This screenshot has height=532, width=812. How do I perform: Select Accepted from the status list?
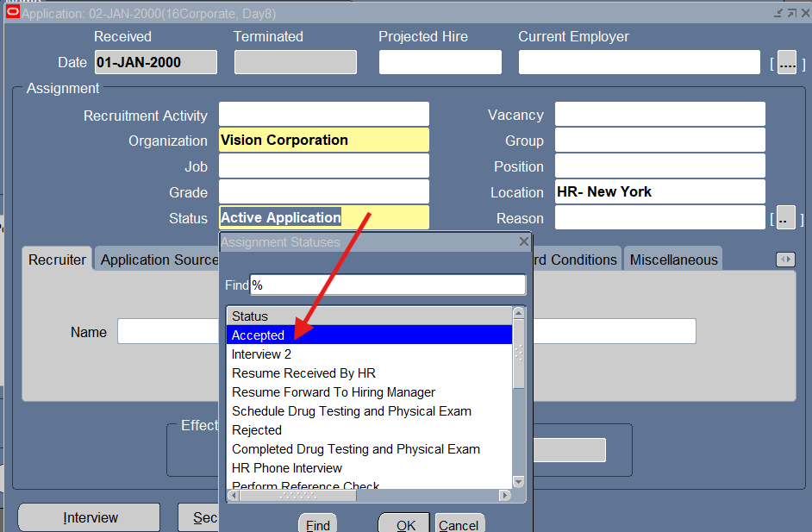(258, 335)
